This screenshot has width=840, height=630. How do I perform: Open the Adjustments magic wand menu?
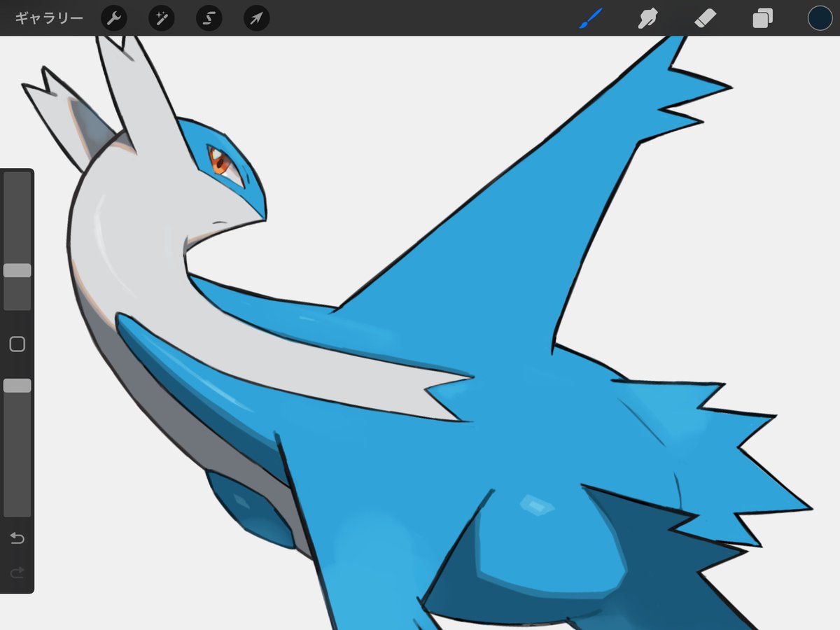pos(161,18)
